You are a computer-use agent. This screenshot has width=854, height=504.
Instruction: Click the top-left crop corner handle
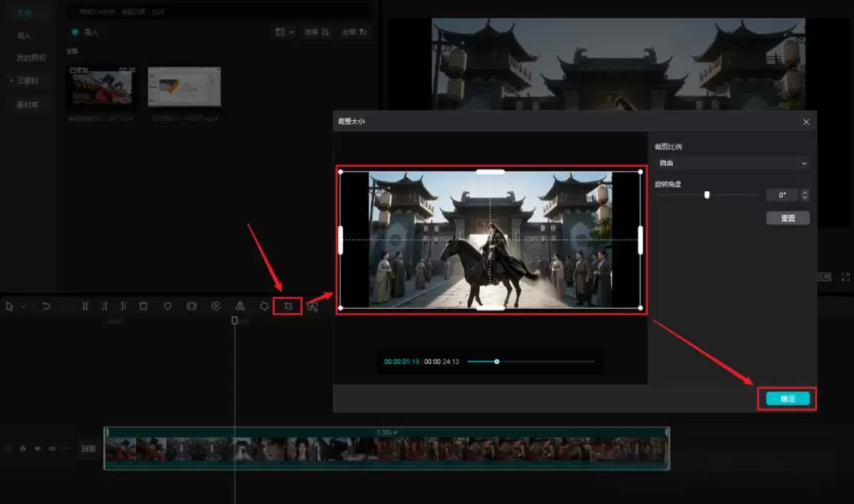(x=341, y=172)
